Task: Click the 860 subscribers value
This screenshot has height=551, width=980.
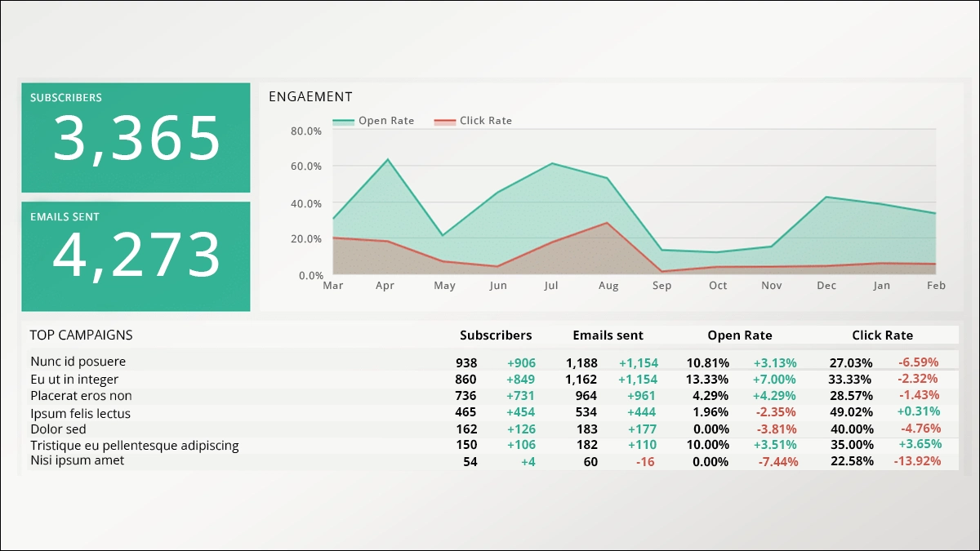Action: coord(466,380)
